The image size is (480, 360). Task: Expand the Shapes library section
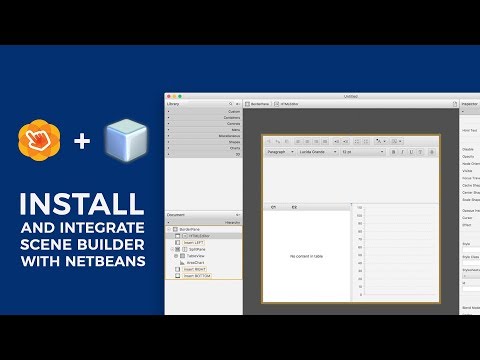click(x=204, y=142)
